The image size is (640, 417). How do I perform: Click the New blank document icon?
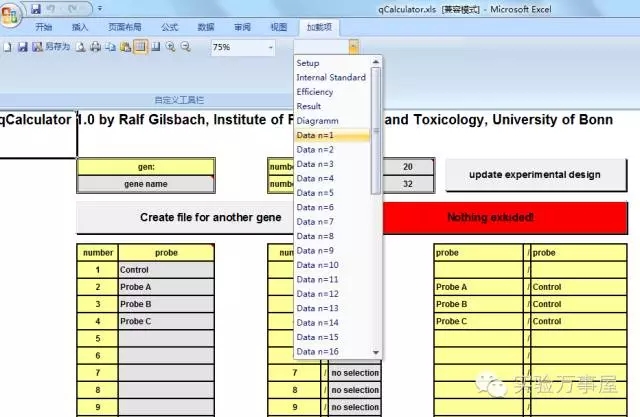click(7, 47)
